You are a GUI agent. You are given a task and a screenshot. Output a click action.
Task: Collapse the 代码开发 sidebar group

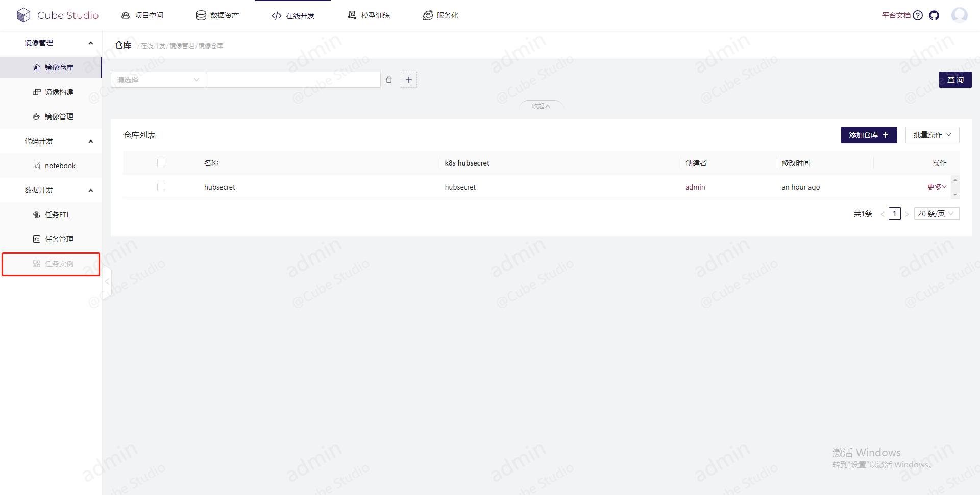pos(91,142)
